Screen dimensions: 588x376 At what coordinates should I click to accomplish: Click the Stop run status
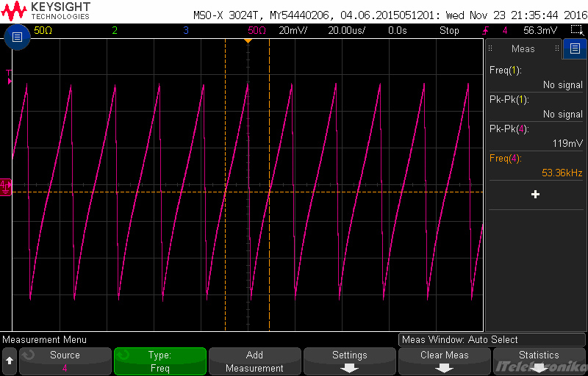coord(449,31)
